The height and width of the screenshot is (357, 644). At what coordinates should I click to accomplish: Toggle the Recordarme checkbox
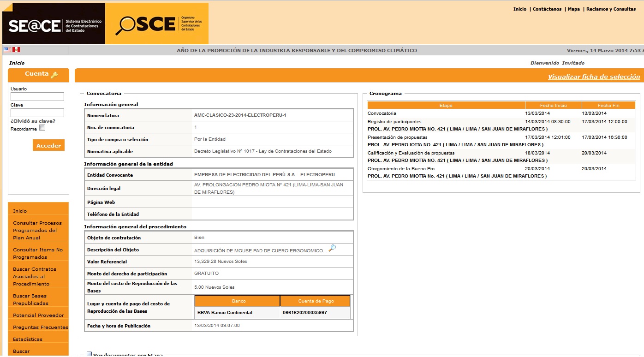click(x=42, y=128)
